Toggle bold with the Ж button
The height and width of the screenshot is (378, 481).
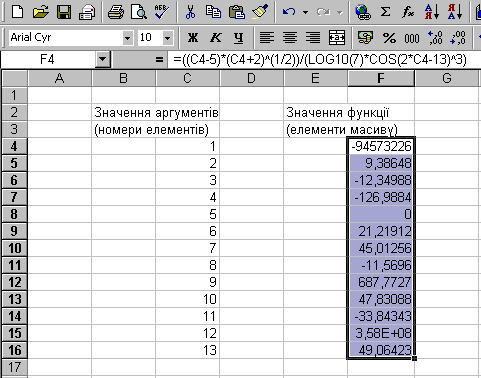tap(193, 38)
